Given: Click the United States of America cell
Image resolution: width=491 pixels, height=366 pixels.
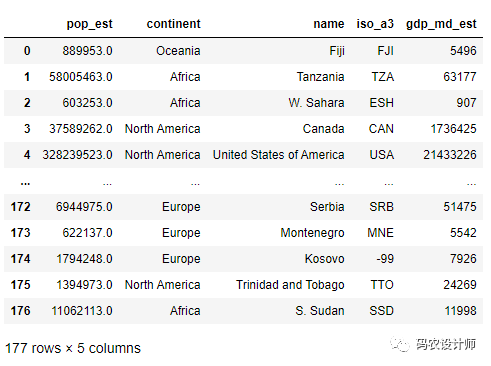Looking at the screenshot, I should pyautogui.click(x=278, y=155).
